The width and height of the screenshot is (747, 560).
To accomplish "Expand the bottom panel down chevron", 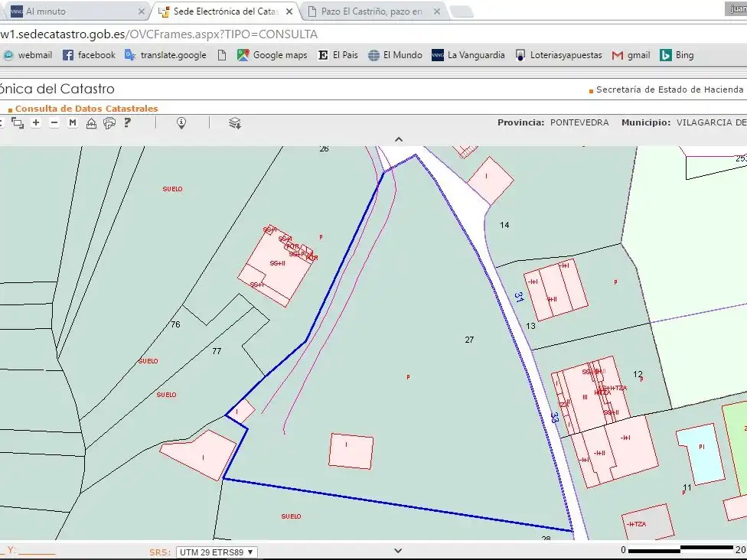I will point(399,551).
